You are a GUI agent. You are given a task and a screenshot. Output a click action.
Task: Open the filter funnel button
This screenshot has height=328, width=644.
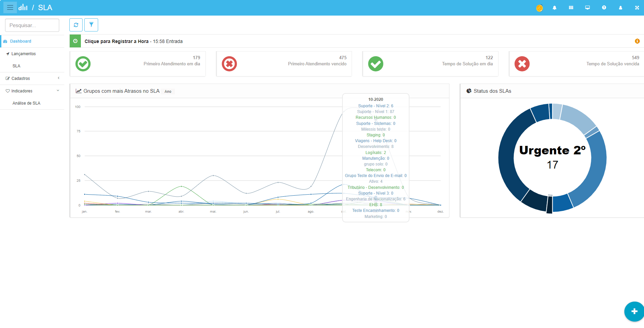pos(91,25)
